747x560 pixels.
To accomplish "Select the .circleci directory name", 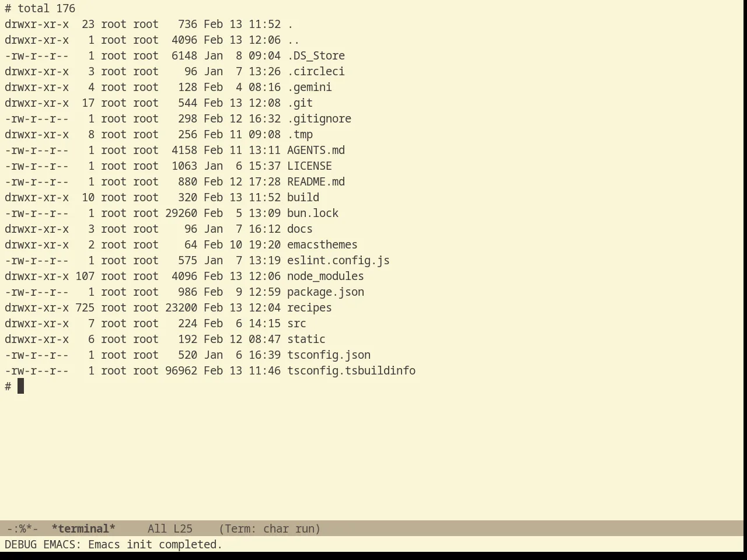I will coord(316,72).
